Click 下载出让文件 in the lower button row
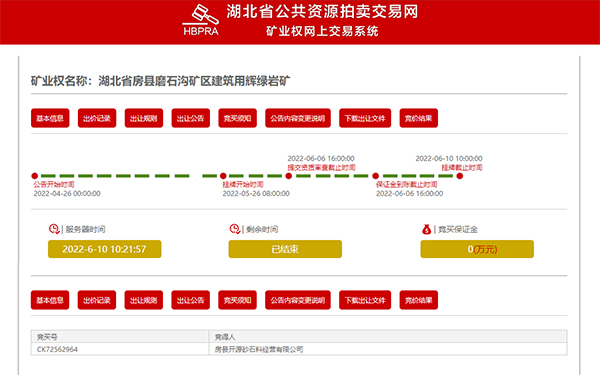Screen dimensions: 600x375 pyautogui.click(x=365, y=300)
